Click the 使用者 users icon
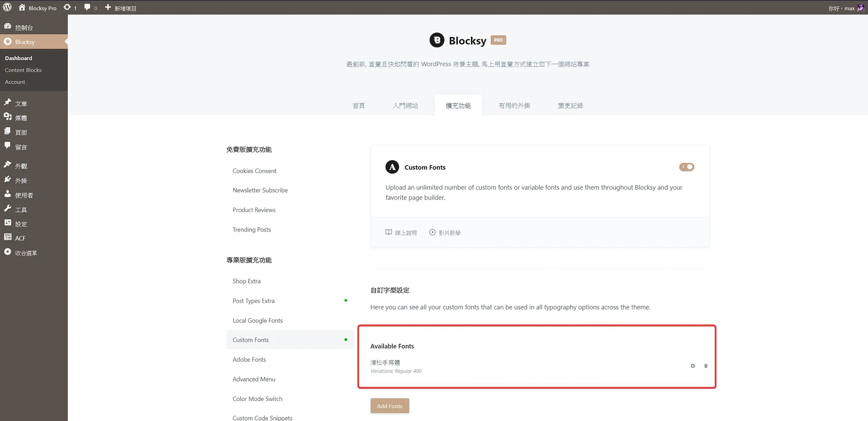The width and height of the screenshot is (868, 421). tap(8, 194)
